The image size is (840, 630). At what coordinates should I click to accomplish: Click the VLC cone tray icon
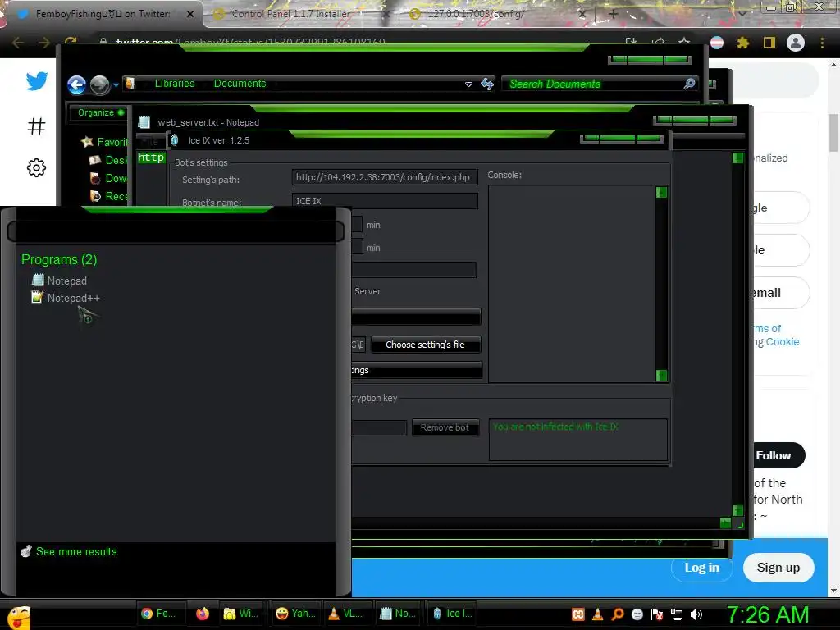point(598,614)
